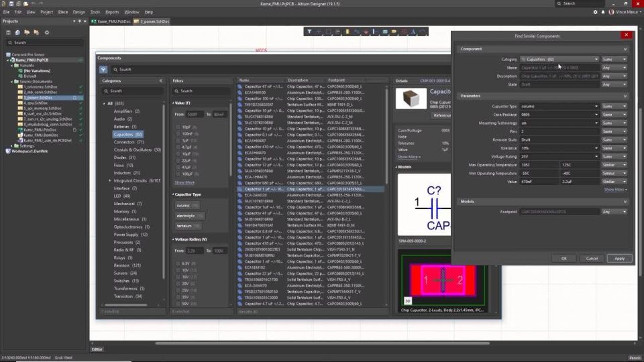
Task: Click the user avatar for Vince Mazur
Action: click(611, 12)
